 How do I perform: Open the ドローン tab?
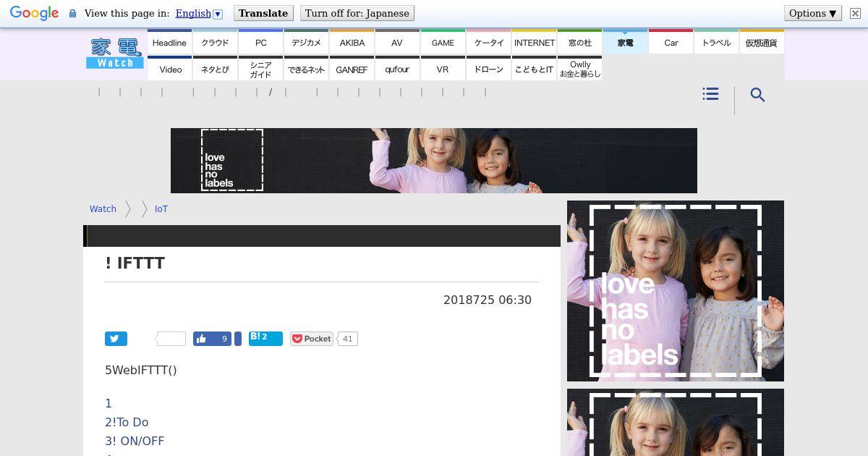pos(488,69)
